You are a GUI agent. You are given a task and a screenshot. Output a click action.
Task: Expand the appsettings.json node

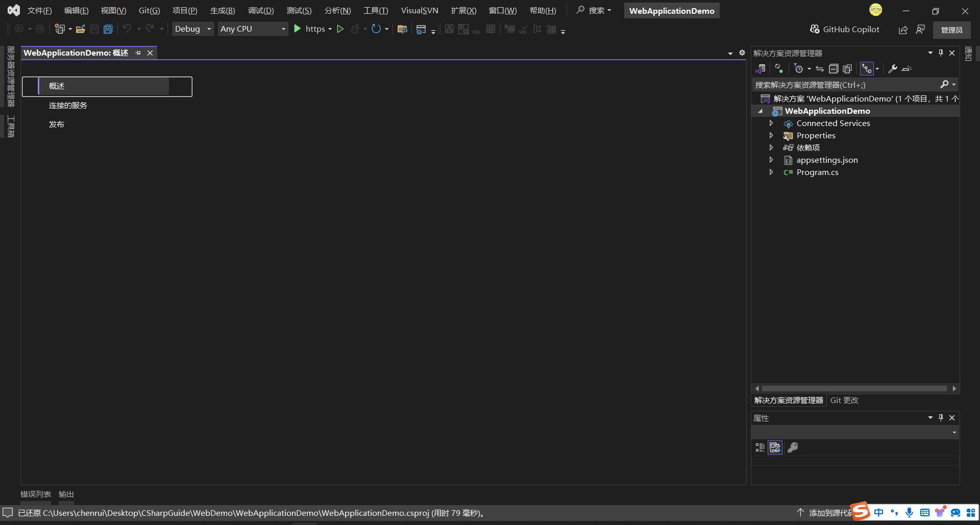[771, 160]
